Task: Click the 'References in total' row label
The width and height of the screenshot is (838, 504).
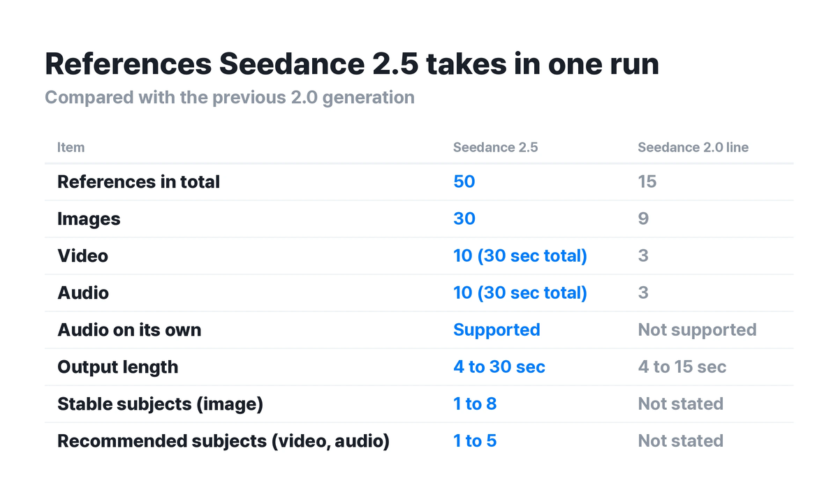Action: (x=138, y=182)
